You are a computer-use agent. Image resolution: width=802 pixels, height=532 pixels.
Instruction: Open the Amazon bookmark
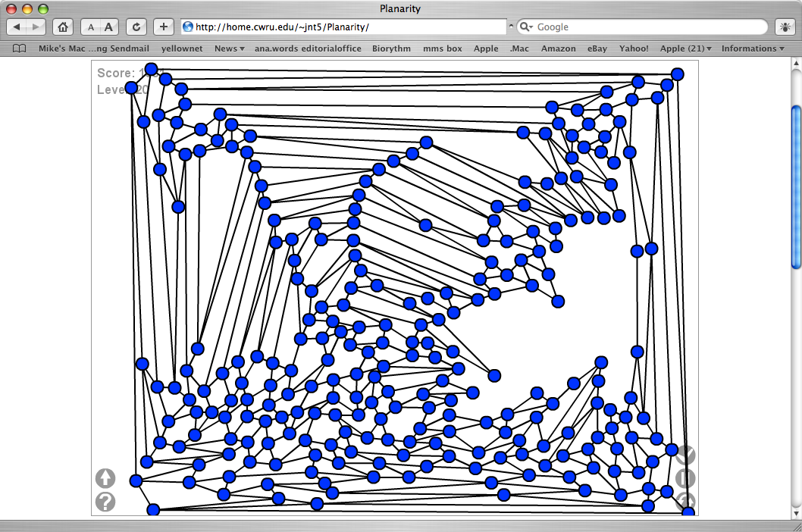pos(558,49)
